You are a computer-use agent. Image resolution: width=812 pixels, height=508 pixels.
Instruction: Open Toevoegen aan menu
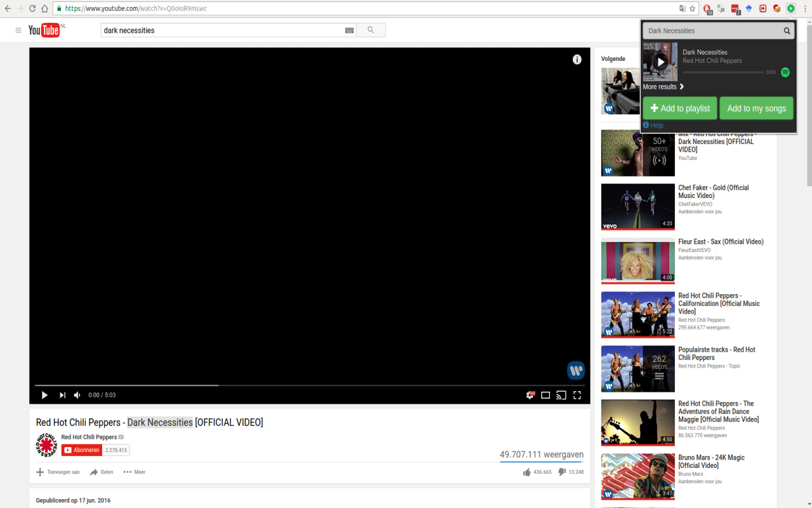click(58, 472)
